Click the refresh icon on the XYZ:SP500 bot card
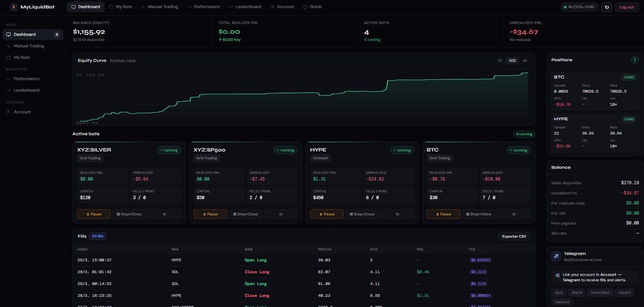This screenshot has width=644, height=307. click(281, 214)
